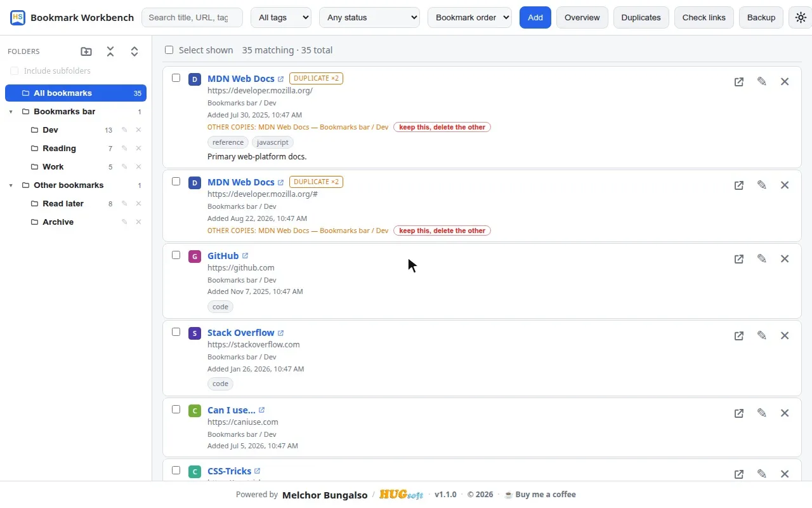
Task: Click the Add button
Action: (x=535, y=18)
